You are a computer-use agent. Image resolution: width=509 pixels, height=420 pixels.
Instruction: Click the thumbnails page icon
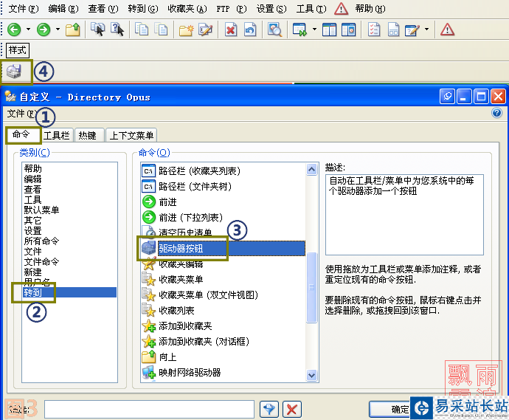click(393, 30)
